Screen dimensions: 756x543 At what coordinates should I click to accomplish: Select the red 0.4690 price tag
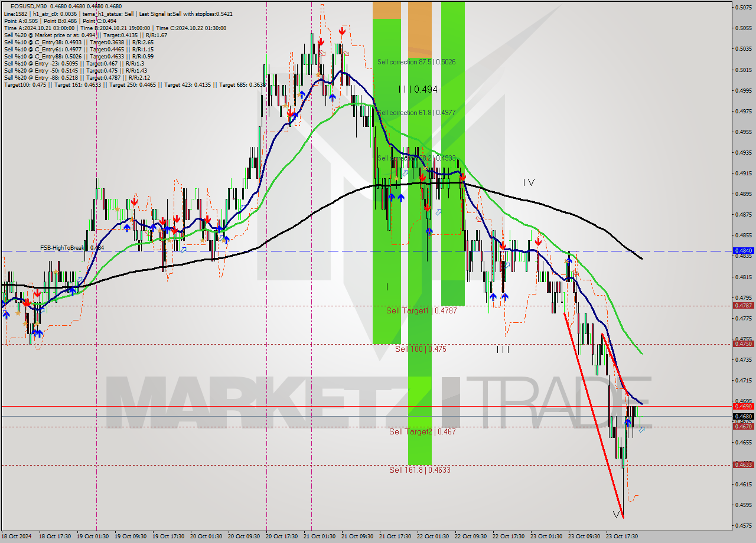click(743, 406)
